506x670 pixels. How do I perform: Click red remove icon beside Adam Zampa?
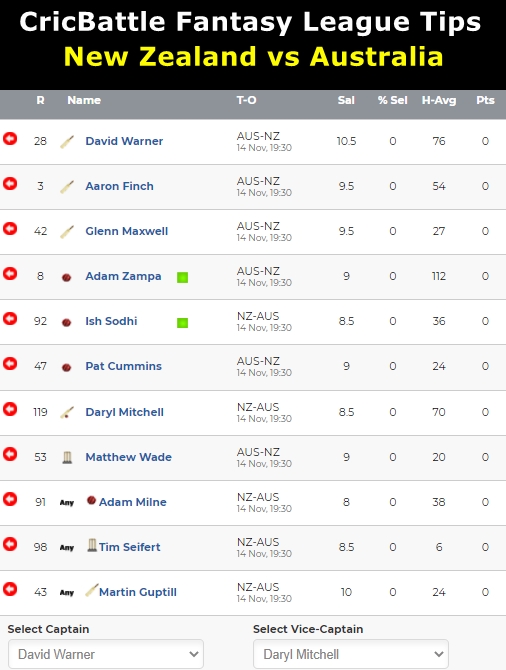pyautogui.click(x=10, y=273)
